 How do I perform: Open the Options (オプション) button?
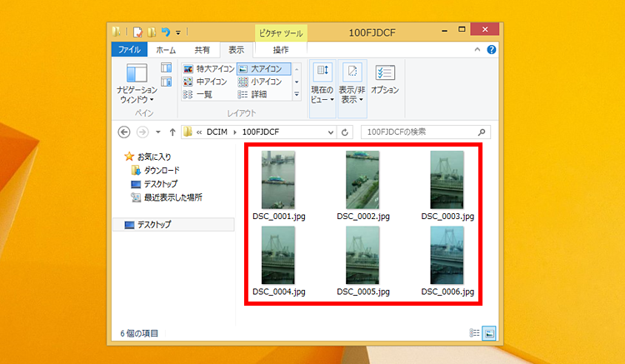pyautogui.click(x=384, y=79)
